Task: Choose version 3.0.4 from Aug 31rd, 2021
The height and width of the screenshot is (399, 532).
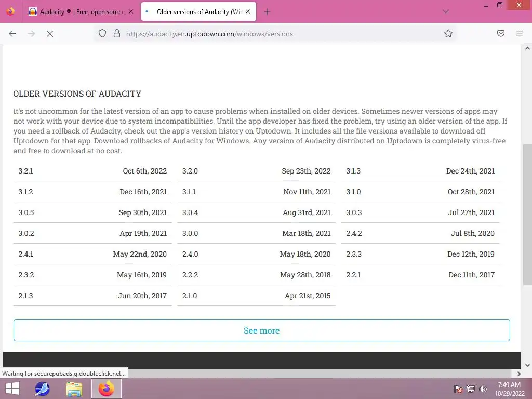Action: coord(257,212)
